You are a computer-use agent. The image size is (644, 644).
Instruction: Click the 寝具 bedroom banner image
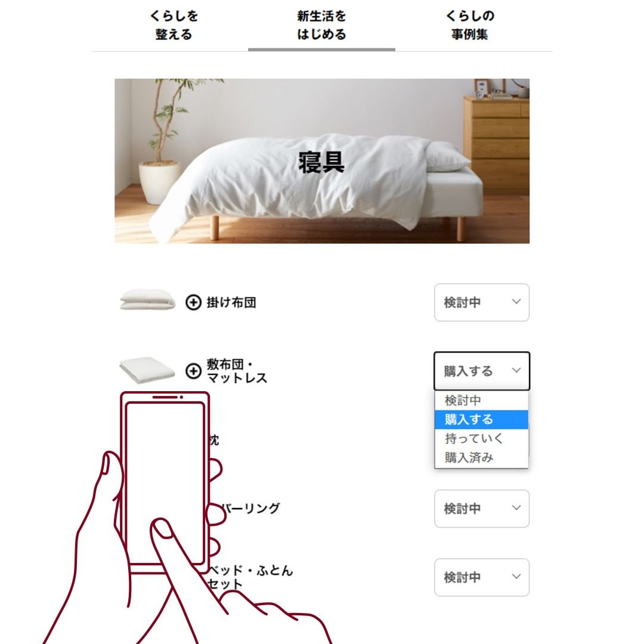pyautogui.click(x=322, y=161)
